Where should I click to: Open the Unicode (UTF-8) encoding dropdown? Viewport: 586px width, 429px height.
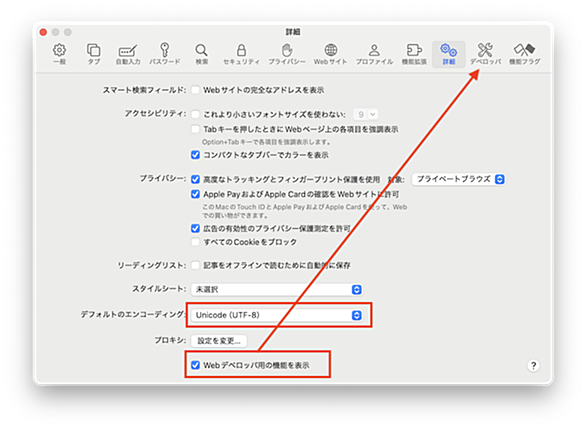coord(277,315)
